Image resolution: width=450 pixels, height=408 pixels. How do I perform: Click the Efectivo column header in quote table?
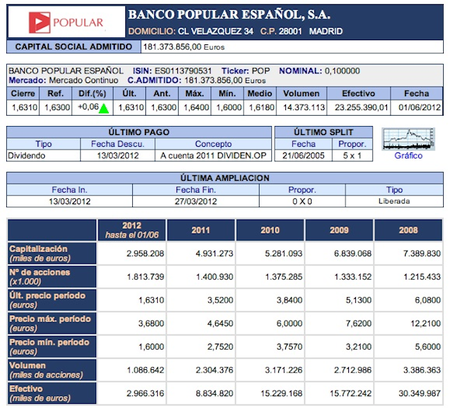coord(358,93)
